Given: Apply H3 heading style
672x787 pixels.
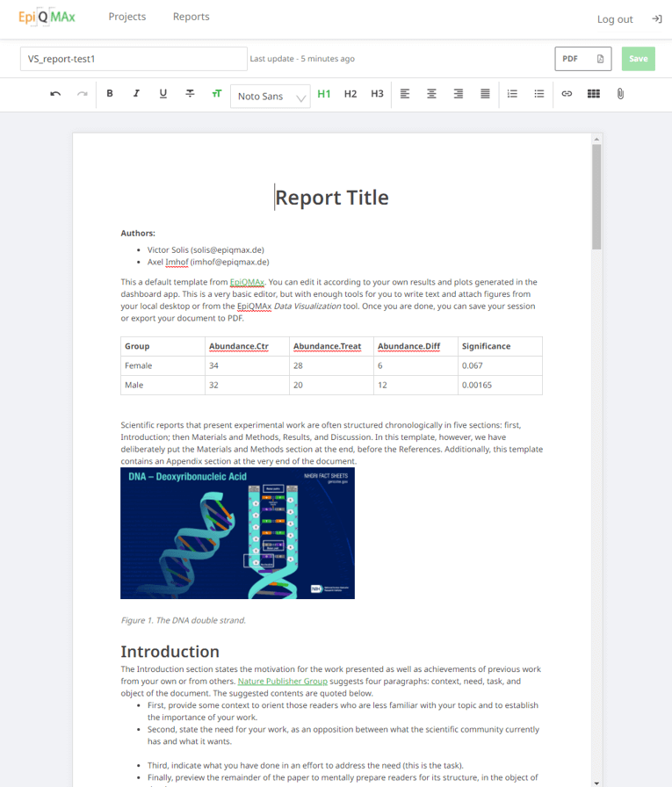Looking at the screenshot, I should point(377,94).
